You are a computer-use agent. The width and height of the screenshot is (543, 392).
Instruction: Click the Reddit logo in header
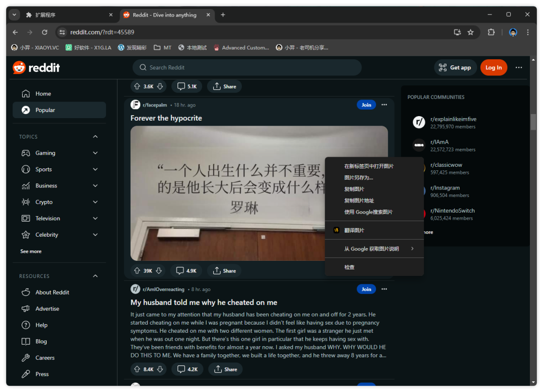click(36, 67)
